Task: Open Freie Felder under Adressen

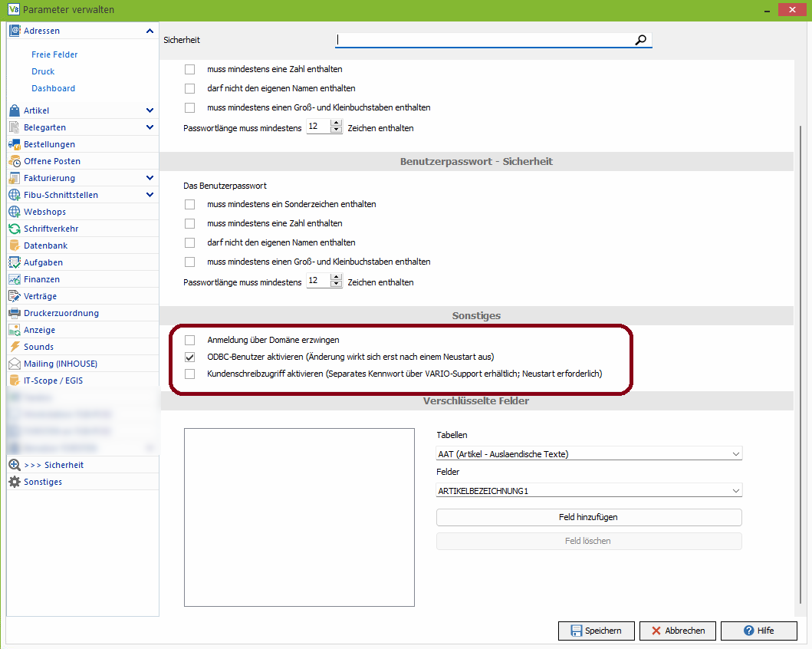Action: point(54,54)
